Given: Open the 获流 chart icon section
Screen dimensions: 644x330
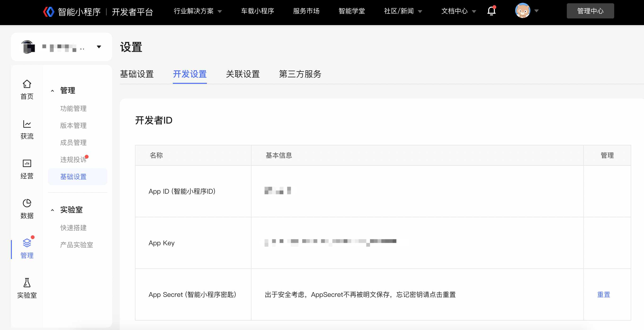Looking at the screenshot, I should click(x=27, y=124).
